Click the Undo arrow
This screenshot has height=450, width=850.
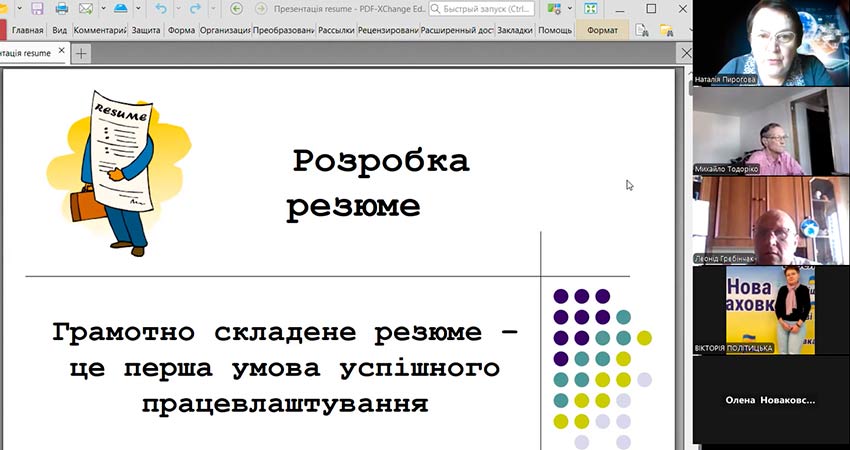tap(161, 9)
